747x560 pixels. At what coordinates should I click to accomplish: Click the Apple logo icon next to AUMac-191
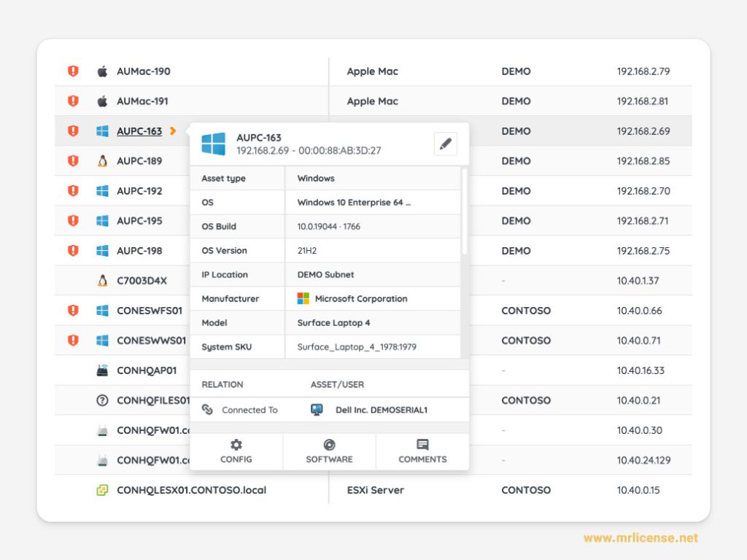(x=102, y=101)
